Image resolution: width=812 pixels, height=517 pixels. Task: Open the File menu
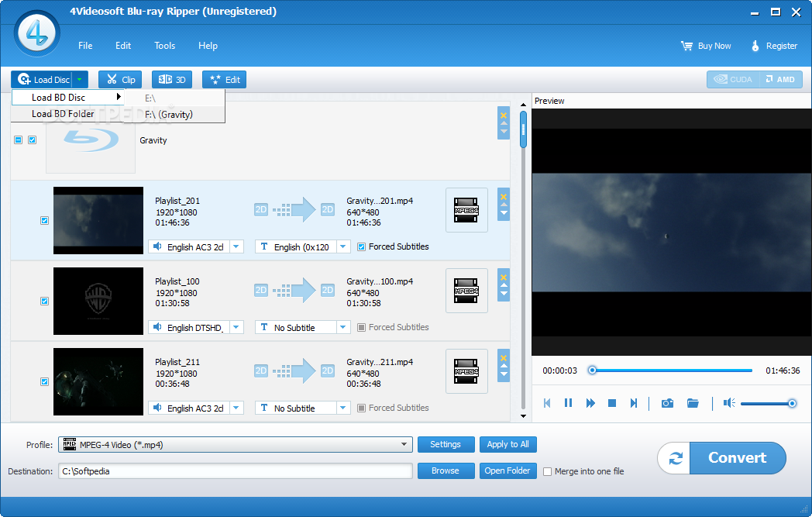pyautogui.click(x=85, y=46)
